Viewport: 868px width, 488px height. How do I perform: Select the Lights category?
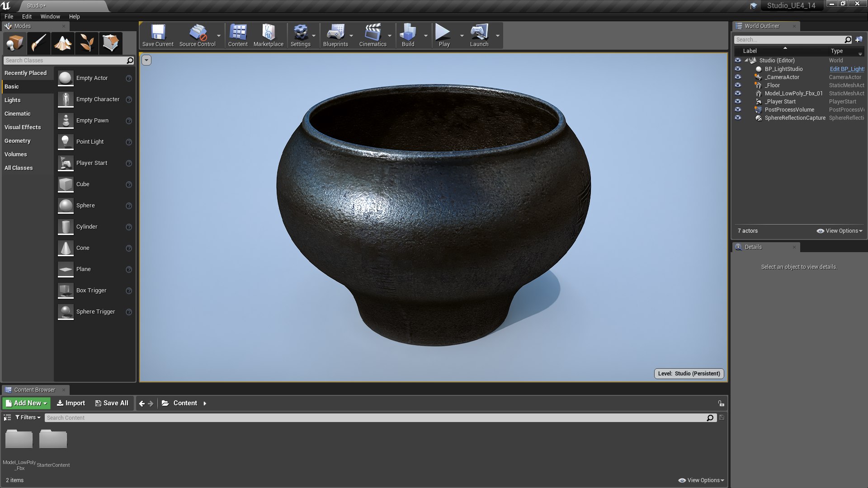click(x=28, y=100)
